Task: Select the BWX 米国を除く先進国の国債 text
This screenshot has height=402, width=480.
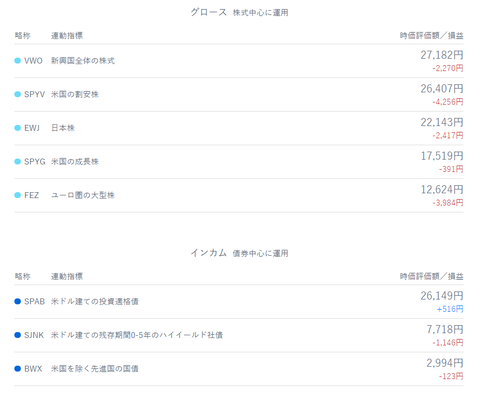Action: (x=94, y=369)
